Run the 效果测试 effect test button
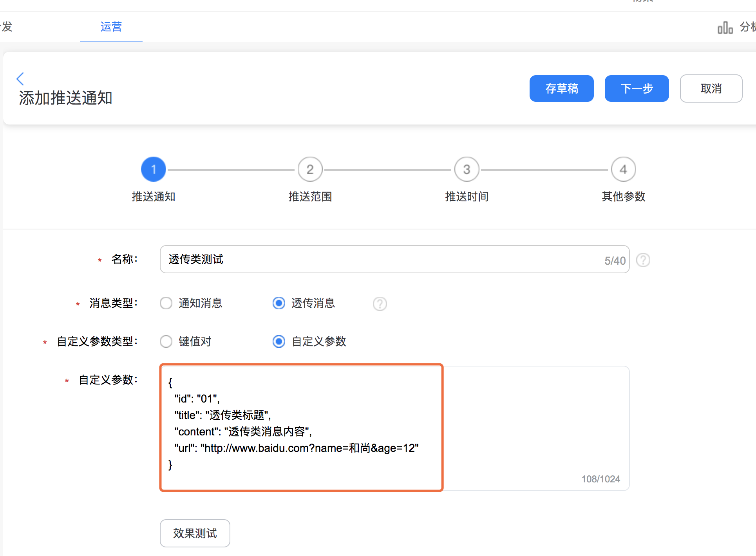Screen dimensions: 756x556 point(195,533)
